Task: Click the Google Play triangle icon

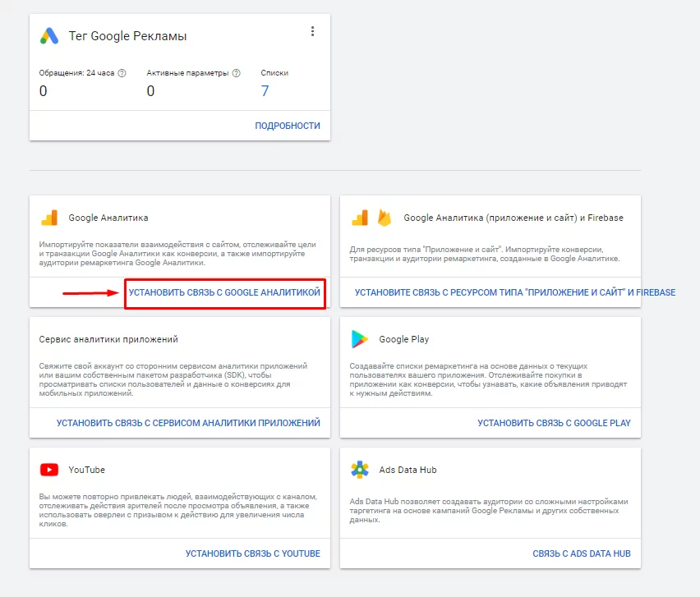Action: [359, 339]
